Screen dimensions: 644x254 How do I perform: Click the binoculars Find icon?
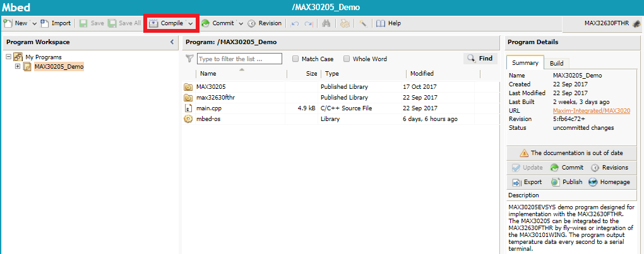(326, 24)
